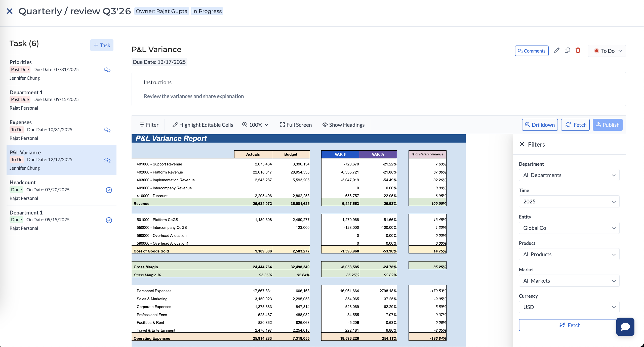Click the Publish button

click(x=607, y=125)
